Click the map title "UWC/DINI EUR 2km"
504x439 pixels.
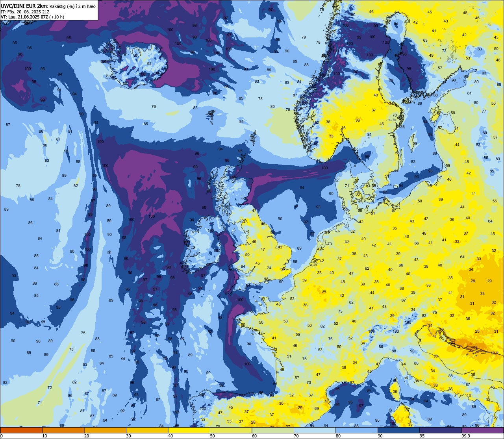point(24,6)
